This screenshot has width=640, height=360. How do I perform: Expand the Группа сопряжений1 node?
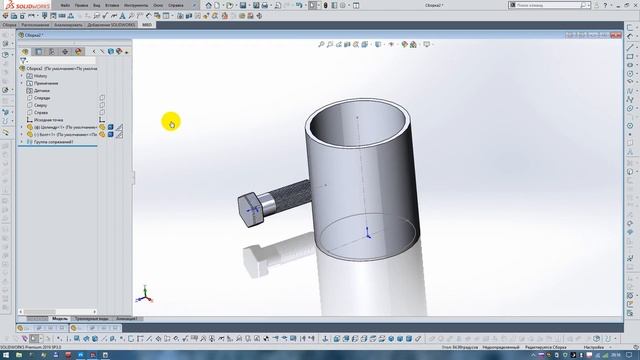coord(22,142)
